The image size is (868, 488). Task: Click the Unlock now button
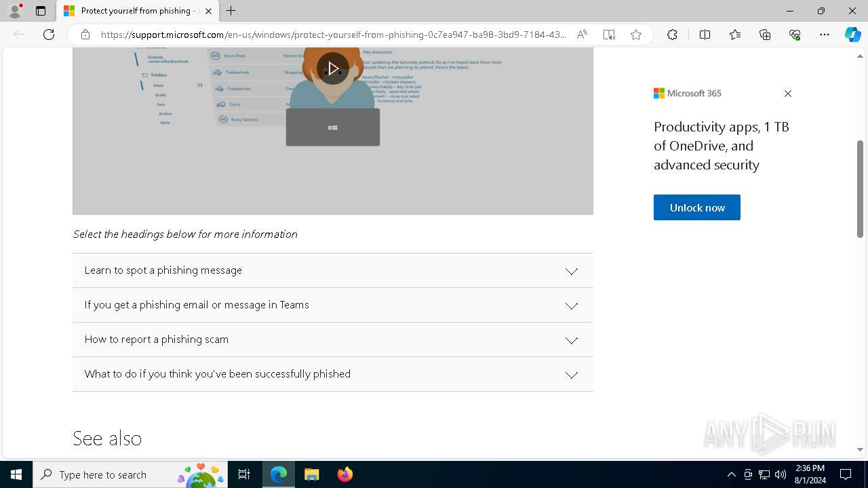[696, 207]
